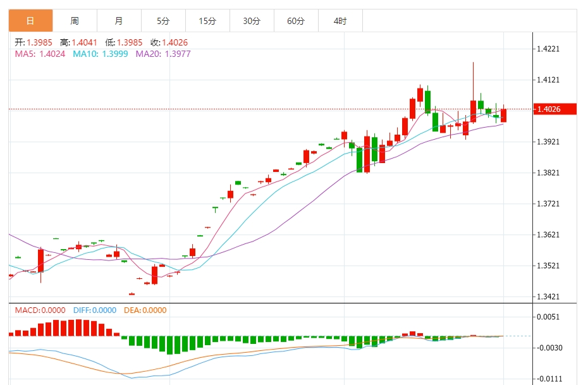Click the 0.0051 MACD axis label
Image resolution: width=588 pixels, height=385 pixels.
[548, 317]
